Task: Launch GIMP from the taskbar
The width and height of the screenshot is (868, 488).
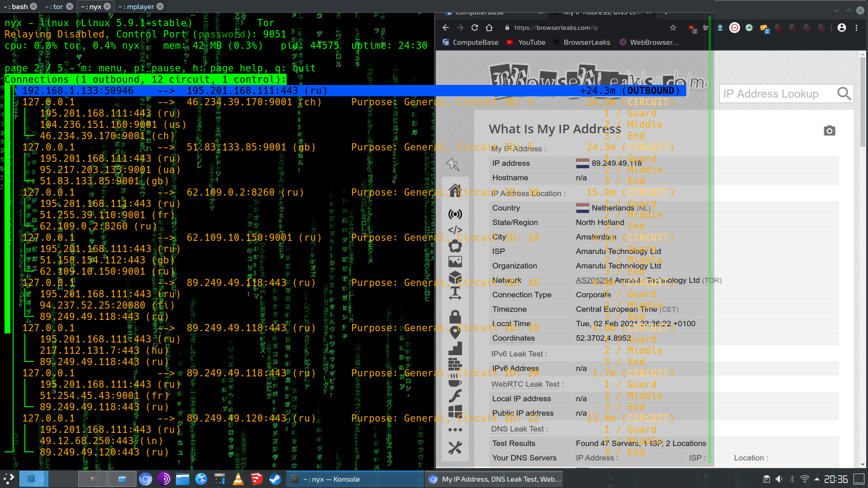Action: click(x=93, y=479)
